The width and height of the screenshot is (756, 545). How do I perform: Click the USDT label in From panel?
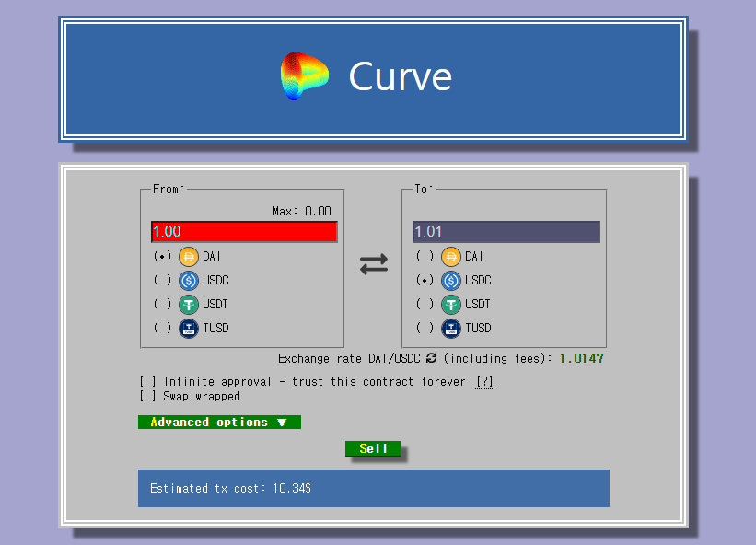[x=215, y=304]
